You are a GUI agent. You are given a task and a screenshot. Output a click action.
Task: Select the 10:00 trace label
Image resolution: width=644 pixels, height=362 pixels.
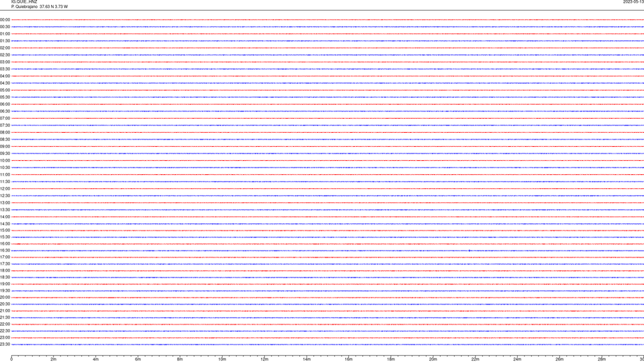click(5, 160)
